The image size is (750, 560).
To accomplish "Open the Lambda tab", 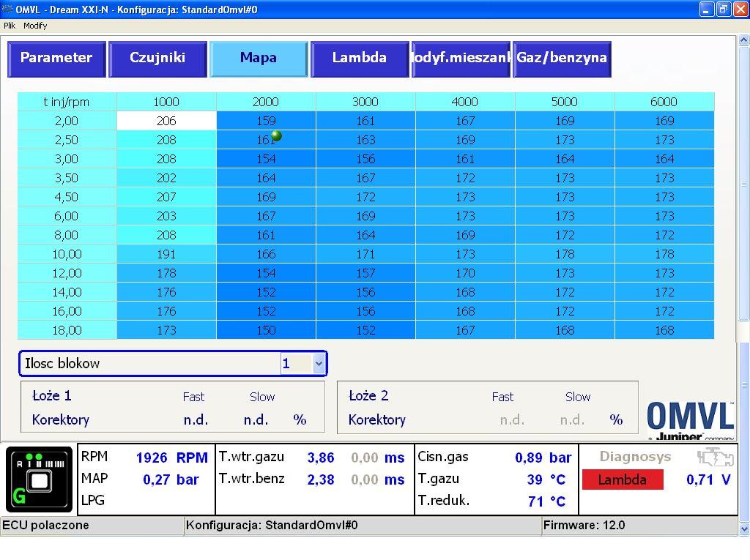I will tap(359, 59).
